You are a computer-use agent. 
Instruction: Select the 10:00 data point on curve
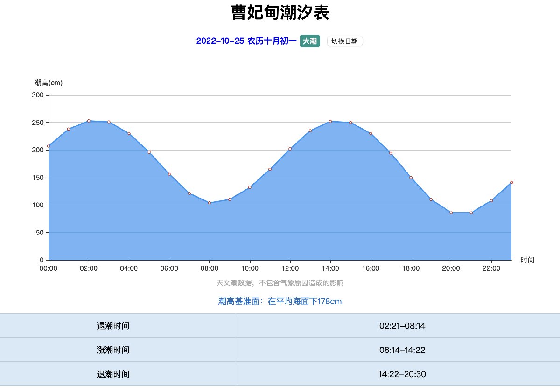tap(250, 187)
